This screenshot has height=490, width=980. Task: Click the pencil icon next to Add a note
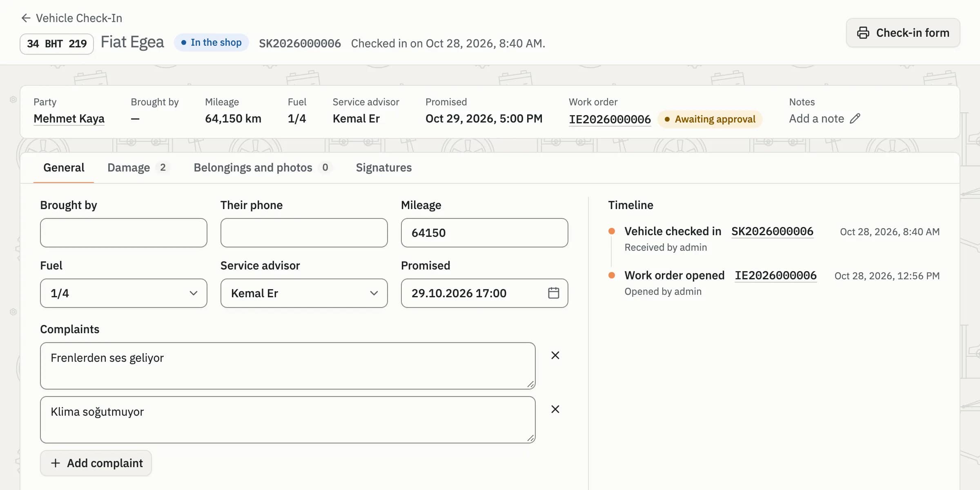[855, 118]
